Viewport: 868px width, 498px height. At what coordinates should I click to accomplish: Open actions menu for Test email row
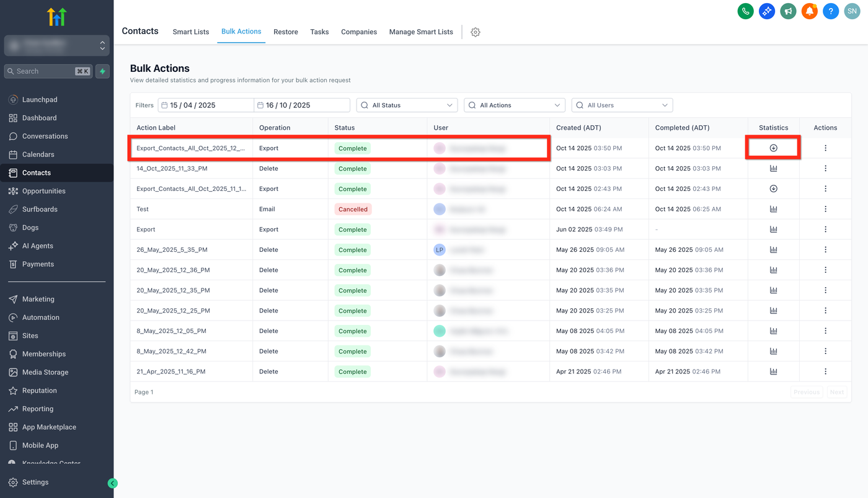[x=825, y=209]
